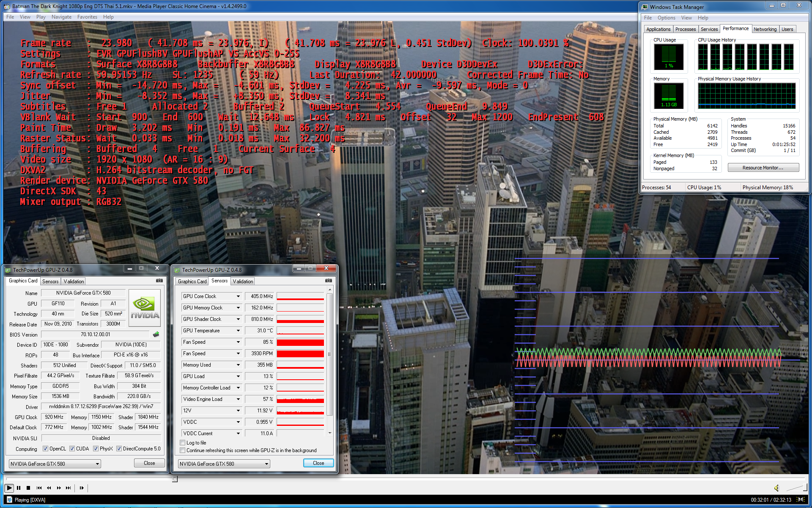Enable the Log to file checkbox
This screenshot has height=508, width=812.
(183, 443)
